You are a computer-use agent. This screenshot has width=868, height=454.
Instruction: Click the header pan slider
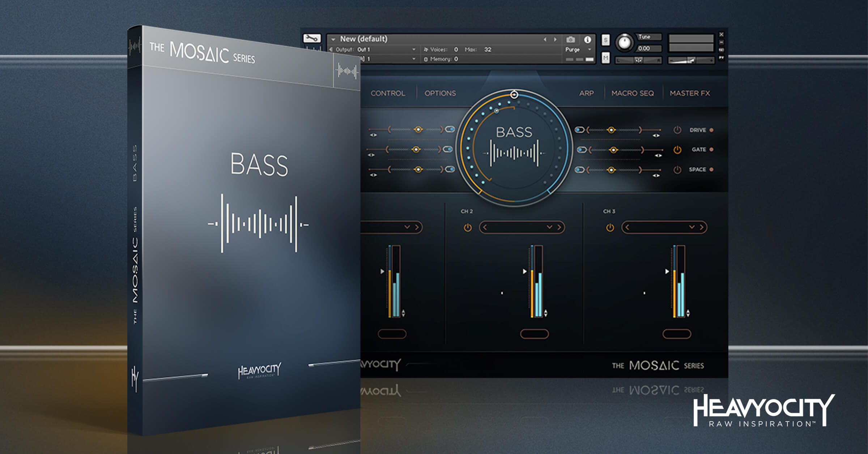pos(638,60)
